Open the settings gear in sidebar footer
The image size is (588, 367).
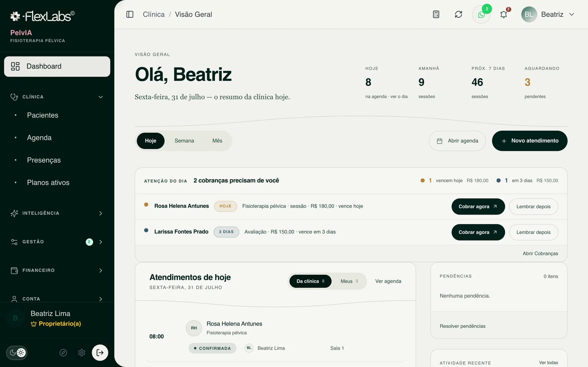coord(81,353)
